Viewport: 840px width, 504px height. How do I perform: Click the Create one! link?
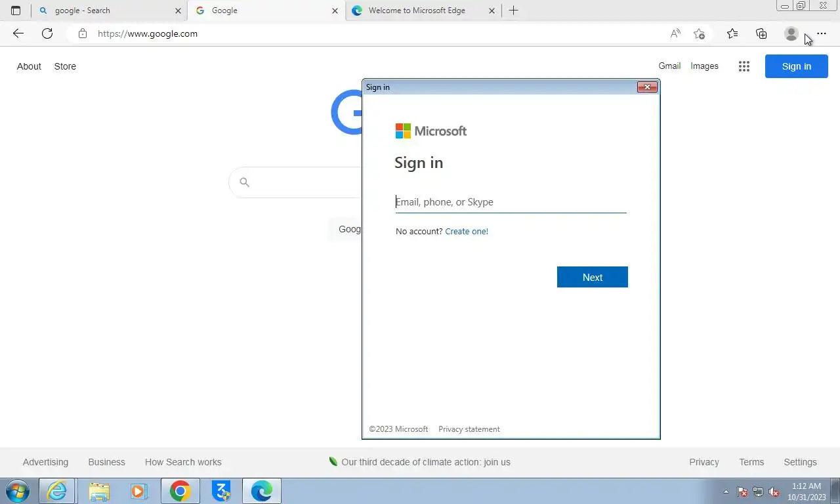467,231
